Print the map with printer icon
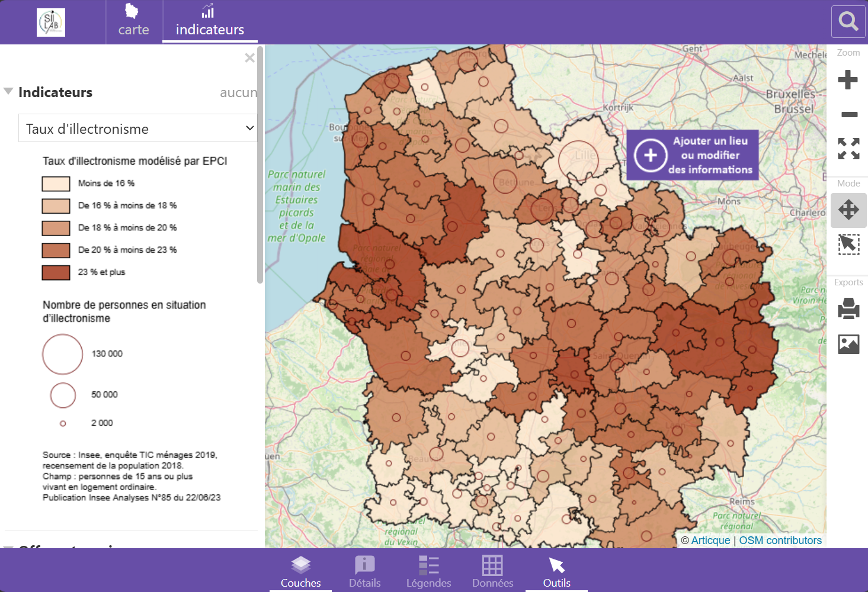The image size is (868, 592). click(x=848, y=308)
